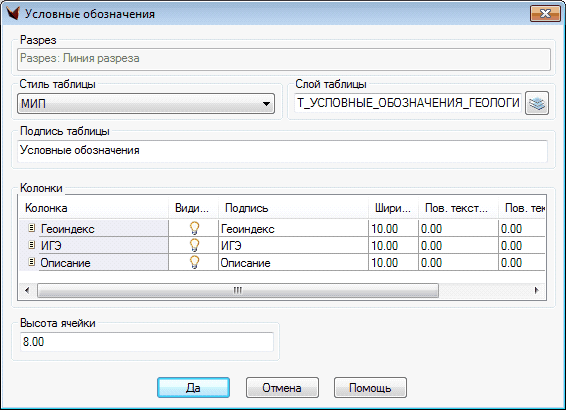This screenshot has width=566, height=410.
Task: Click the Высота ячейки input field
Action: point(147,341)
